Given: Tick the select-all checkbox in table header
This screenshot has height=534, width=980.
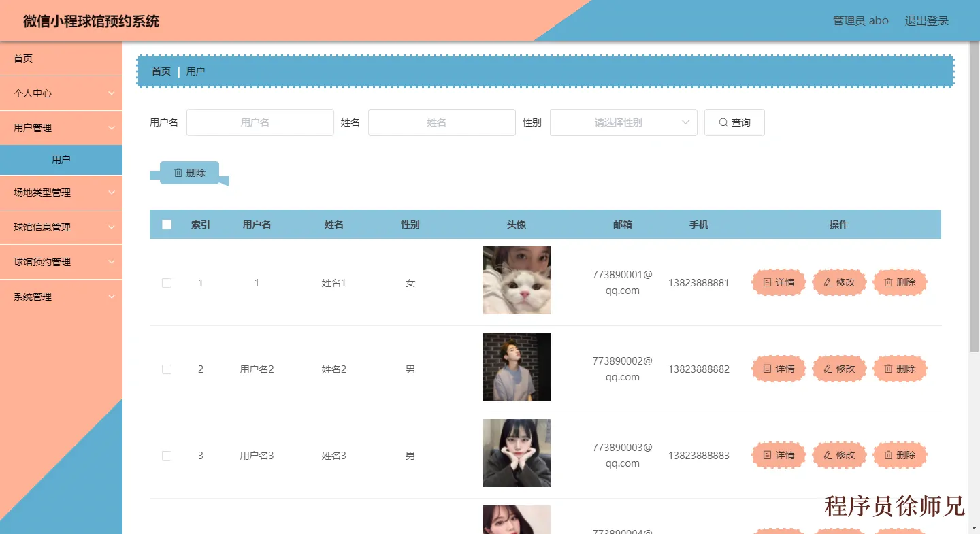Looking at the screenshot, I should 167,224.
